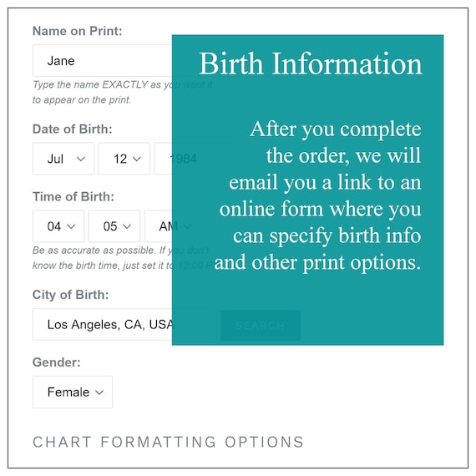Click the teal panel paragraph about emailed link
The image size is (476, 476).
coord(317,195)
